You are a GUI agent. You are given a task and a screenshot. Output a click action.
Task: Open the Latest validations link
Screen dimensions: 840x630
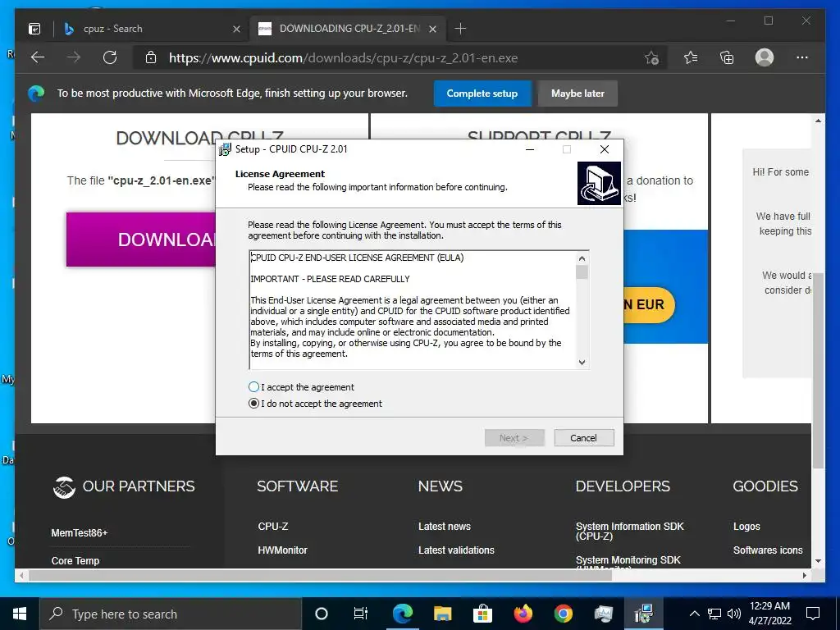[456, 550]
